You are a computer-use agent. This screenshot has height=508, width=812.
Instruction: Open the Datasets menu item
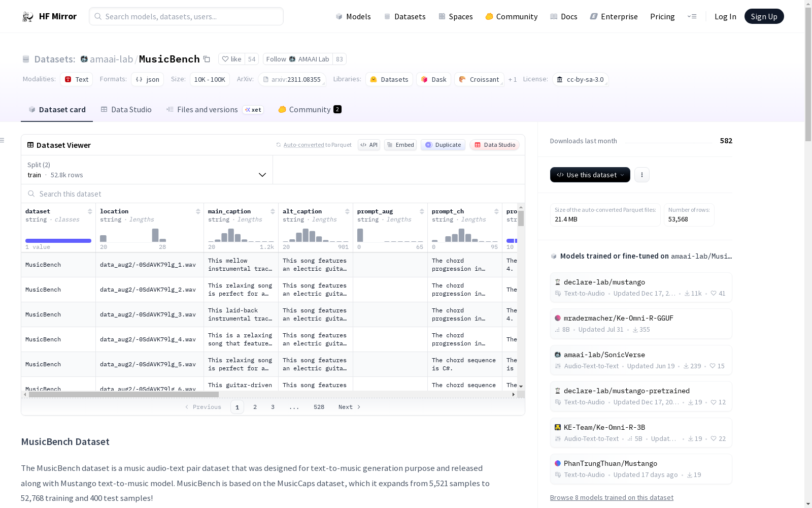405,16
